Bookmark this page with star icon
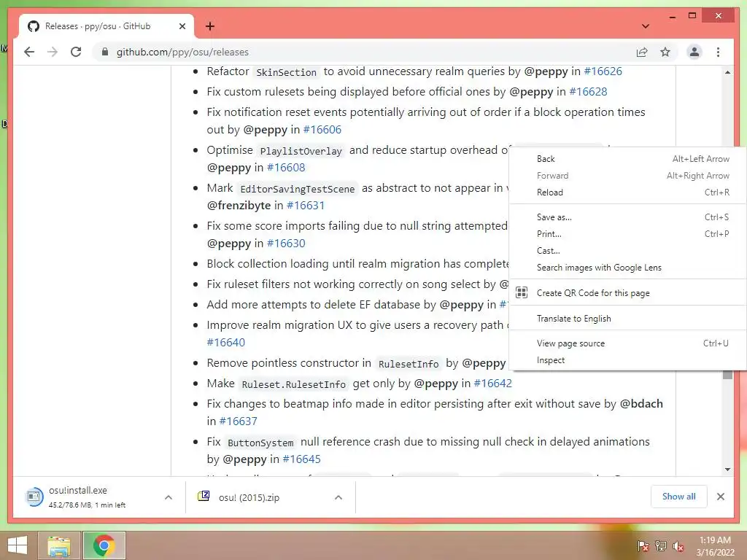747x560 pixels. (665, 52)
